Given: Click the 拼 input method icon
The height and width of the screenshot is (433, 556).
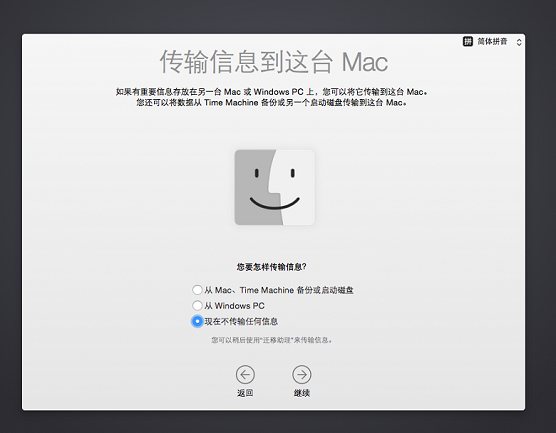Looking at the screenshot, I should click(468, 41).
